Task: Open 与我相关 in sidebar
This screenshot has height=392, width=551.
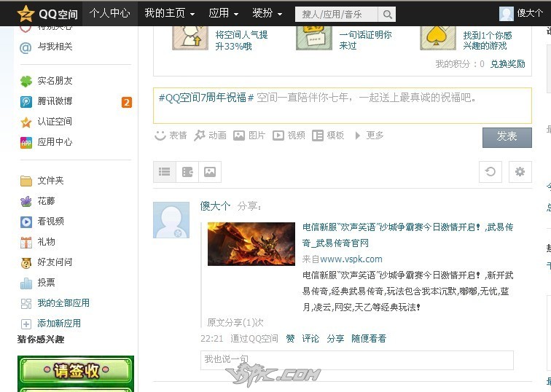Action: click(55, 47)
